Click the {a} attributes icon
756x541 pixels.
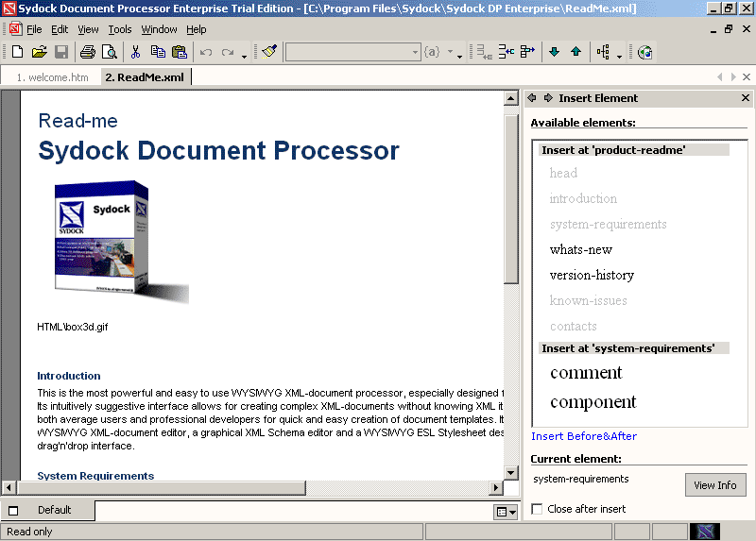pos(432,52)
